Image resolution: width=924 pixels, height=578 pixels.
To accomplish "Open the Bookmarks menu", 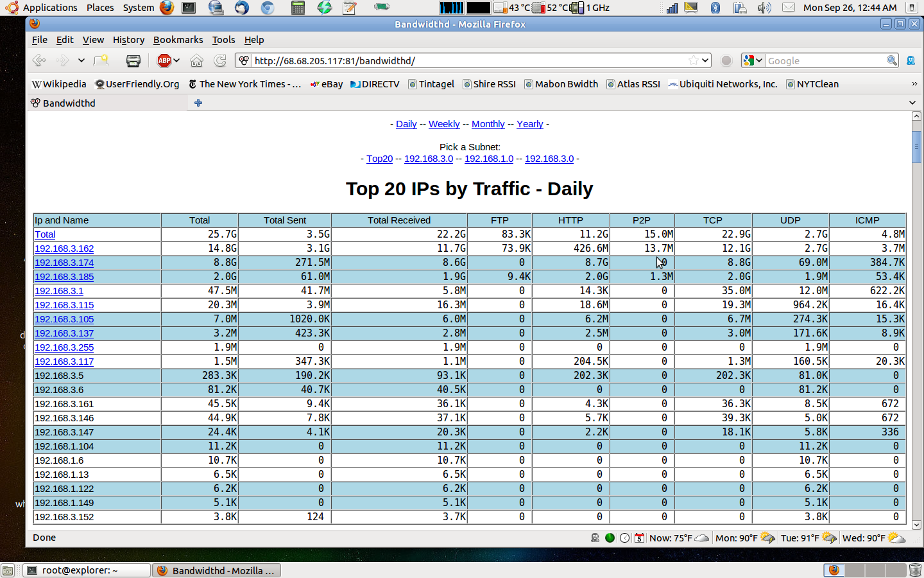I will (178, 40).
